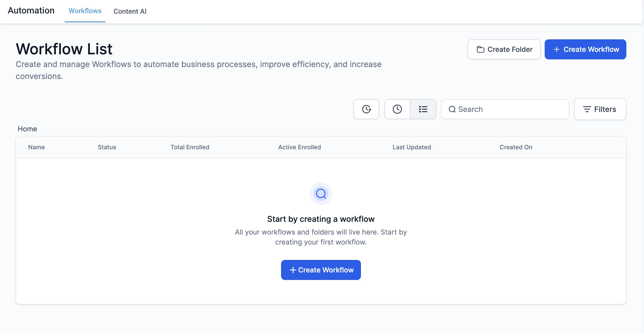Screen dimensions: 644x333
Task: Click the Status column header
Action: 107,147
